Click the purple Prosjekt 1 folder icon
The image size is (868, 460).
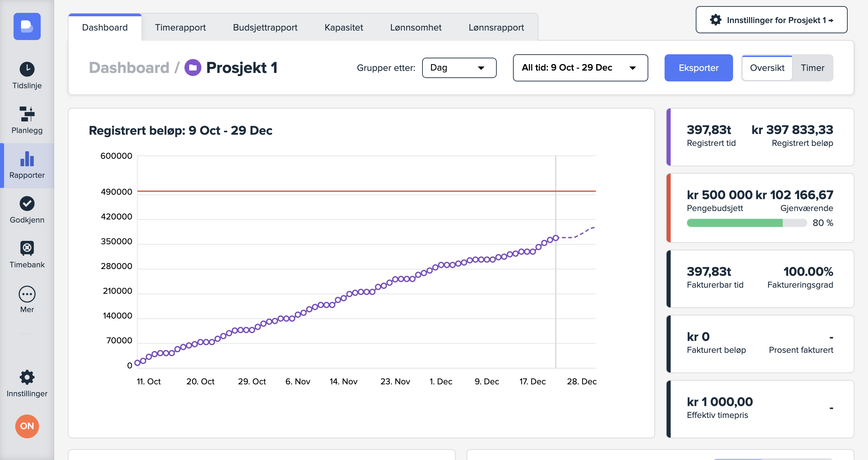[193, 68]
